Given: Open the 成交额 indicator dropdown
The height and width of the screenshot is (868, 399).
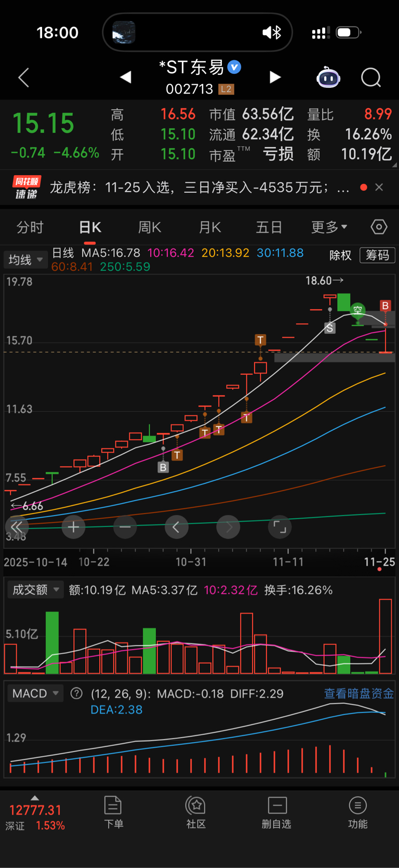Looking at the screenshot, I should click(35, 590).
